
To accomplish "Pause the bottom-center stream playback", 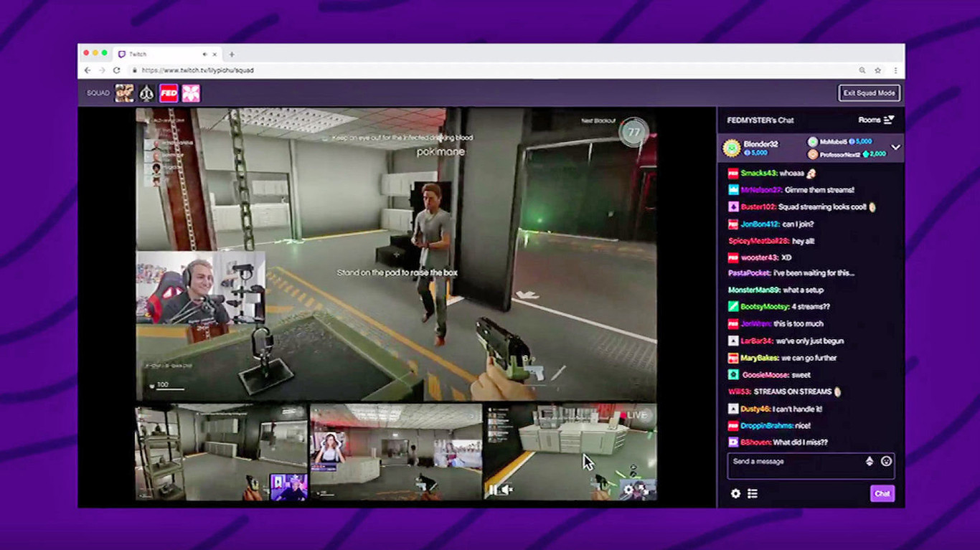I will point(491,490).
